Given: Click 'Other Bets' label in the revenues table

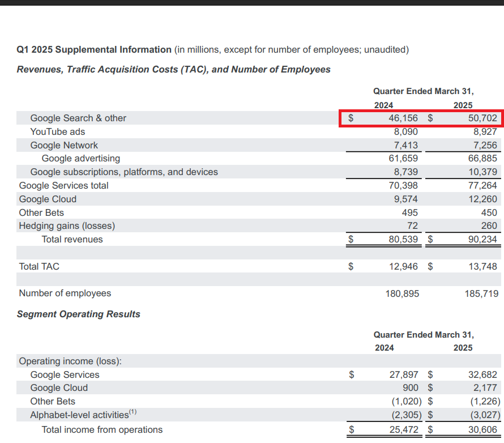Looking at the screenshot, I should point(41,212).
